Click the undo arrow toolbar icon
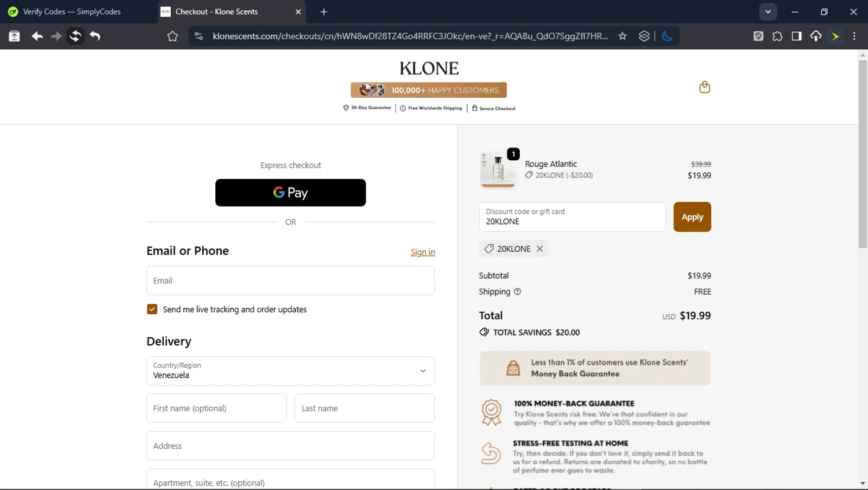The width and height of the screenshot is (868, 490). [95, 36]
